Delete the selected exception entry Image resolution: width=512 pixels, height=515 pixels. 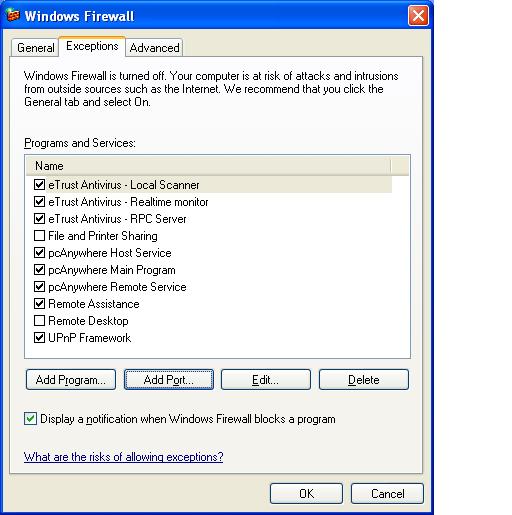click(364, 379)
